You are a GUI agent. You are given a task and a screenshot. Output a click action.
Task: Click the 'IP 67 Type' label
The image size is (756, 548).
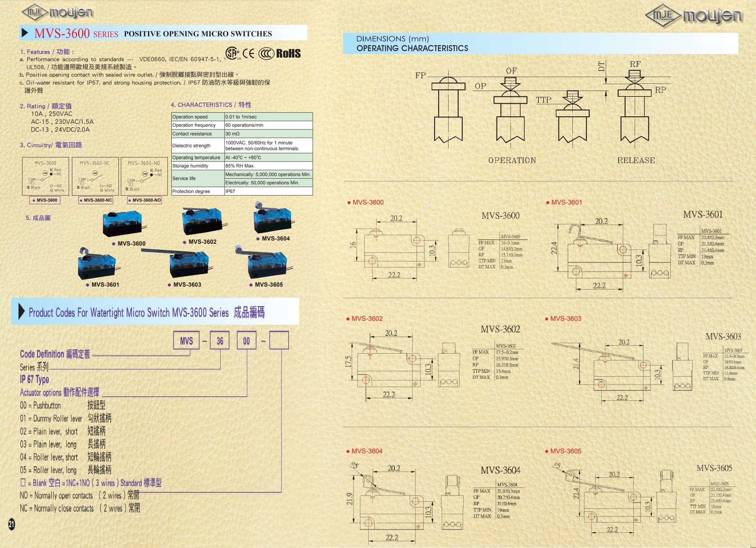tap(35, 379)
